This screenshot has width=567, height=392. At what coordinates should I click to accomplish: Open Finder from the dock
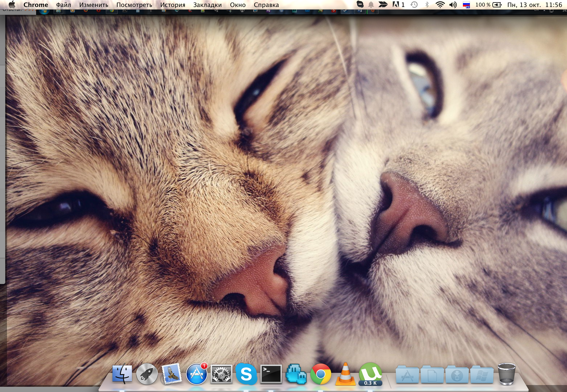(x=122, y=374)
